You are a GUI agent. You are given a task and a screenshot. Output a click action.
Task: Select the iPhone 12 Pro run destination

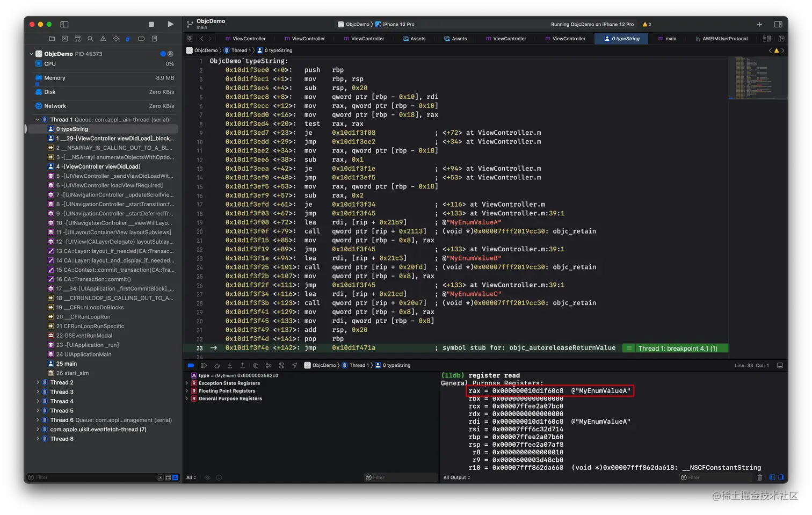(x=395, y=24)
